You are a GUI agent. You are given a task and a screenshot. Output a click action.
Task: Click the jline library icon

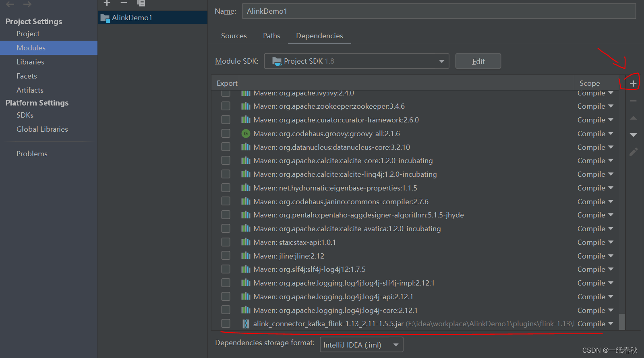coord(246,256)
